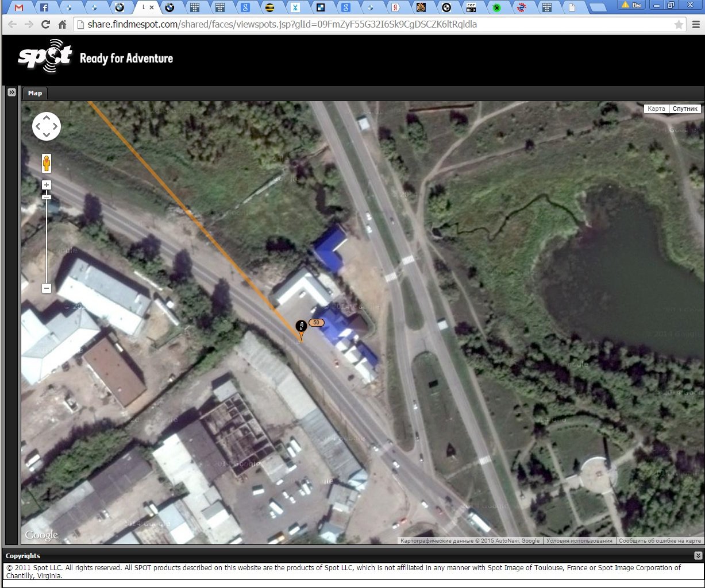Click Сообщить об ошибке на карте link
Screen dimensions: 705x588
click(x=660, y=541)
